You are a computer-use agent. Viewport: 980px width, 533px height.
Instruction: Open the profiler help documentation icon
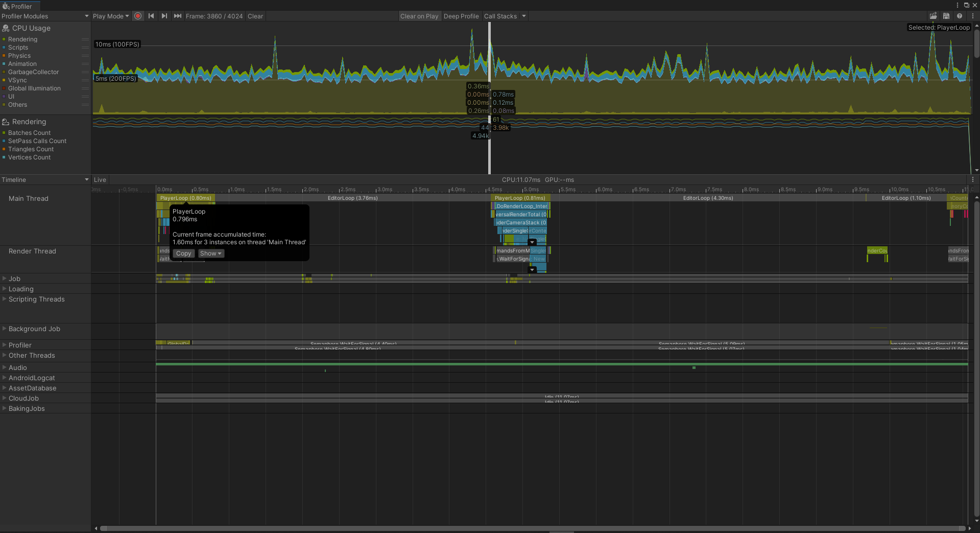pyautogui.click(x=960, y=16)
